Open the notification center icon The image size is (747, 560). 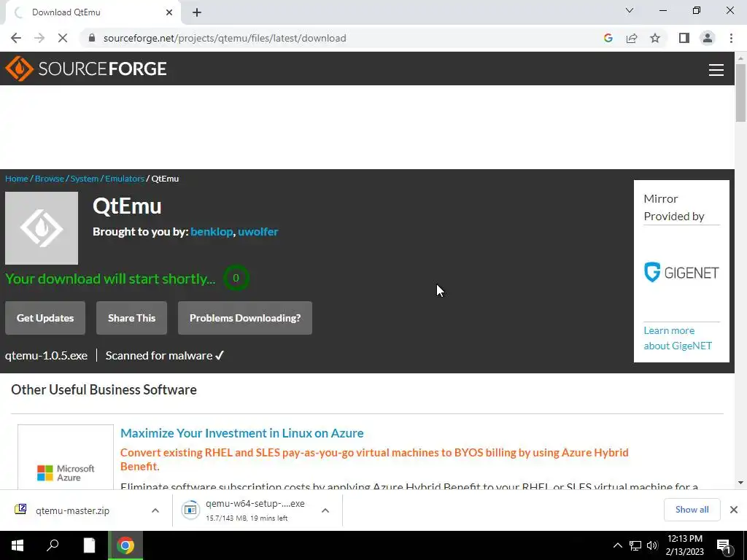point(724,546)
